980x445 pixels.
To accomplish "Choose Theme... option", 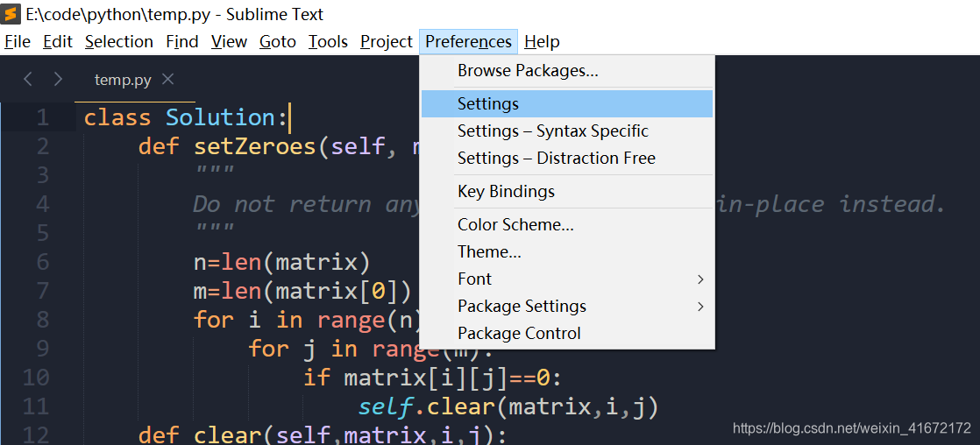I will (567, 252).
